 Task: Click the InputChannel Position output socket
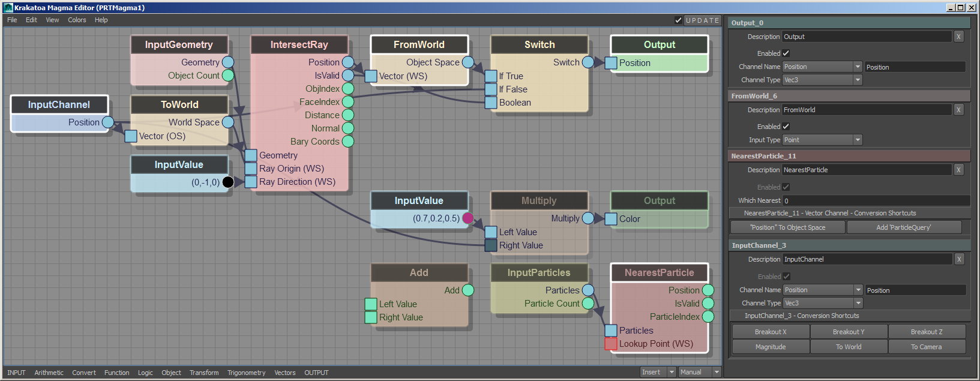pyautogui.click(x=108, y=122)
